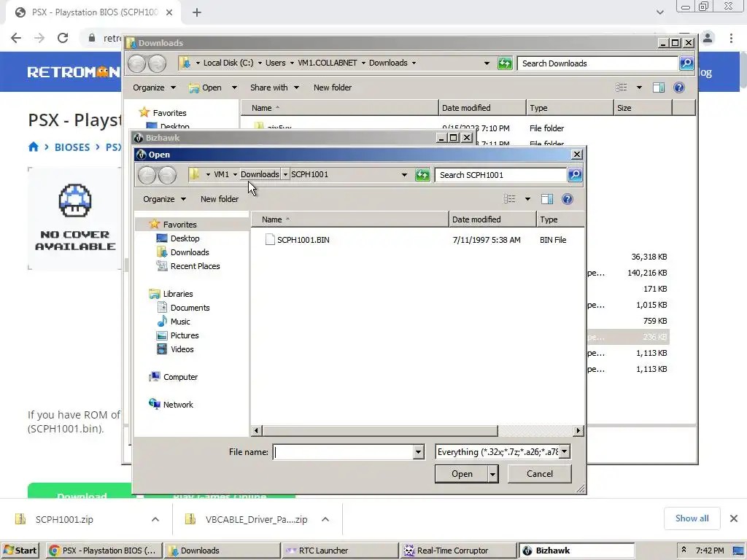Screen dimensions: 747x560
Task: Expand VBCABLE_Driver_Pa...zip download options
Action: point(325,519)
